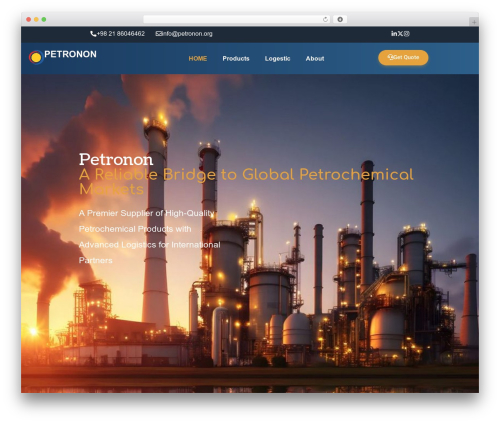This screenshot has height=423, width=500.
Task: Click the Get Quote button
Action: point(403,57)
